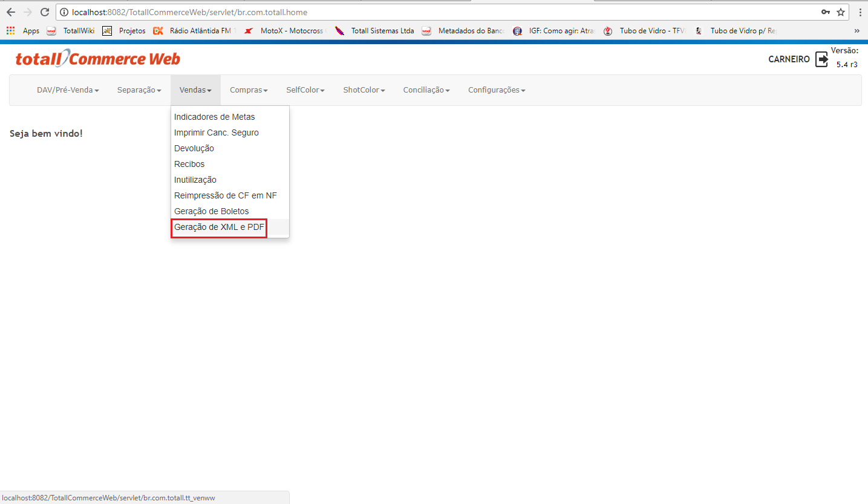Click the 'Seja bem vindo!' welcome text
The width and height of the screenshot is (868, 504).
[x=46, y=133]
